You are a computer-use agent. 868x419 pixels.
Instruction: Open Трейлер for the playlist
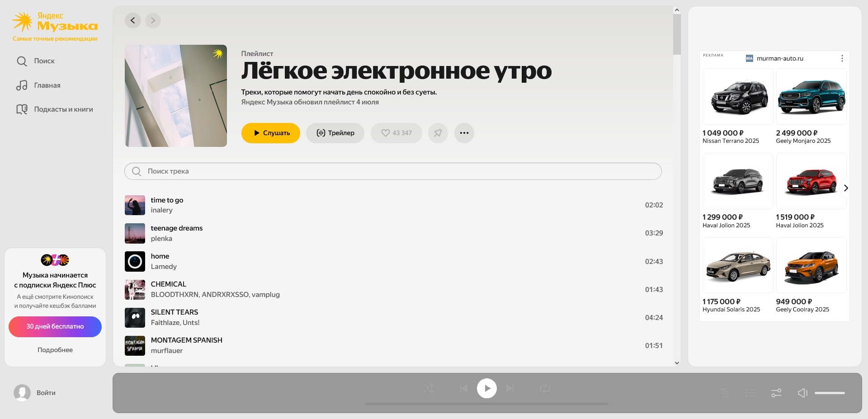click(335, 133)
